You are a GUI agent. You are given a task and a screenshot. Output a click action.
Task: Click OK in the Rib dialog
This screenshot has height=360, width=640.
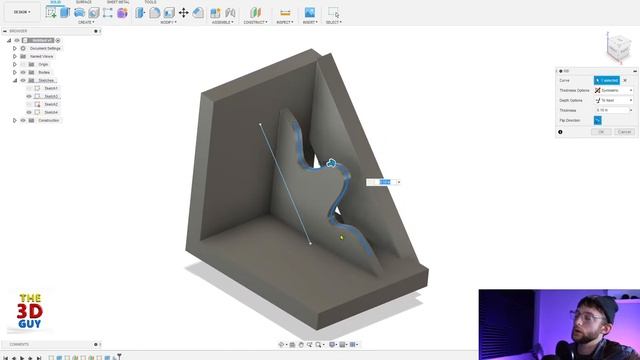click(601, 132)
